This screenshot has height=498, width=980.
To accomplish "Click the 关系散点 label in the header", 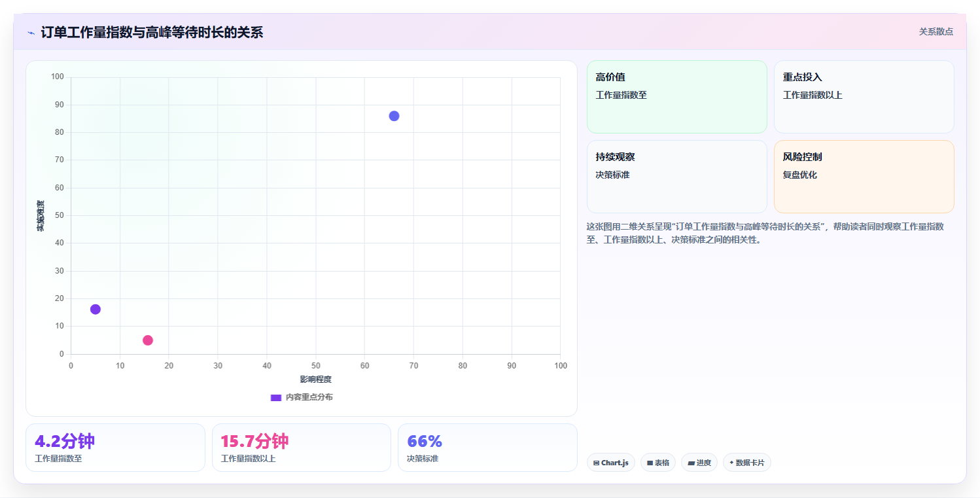I will click(936, 31).
